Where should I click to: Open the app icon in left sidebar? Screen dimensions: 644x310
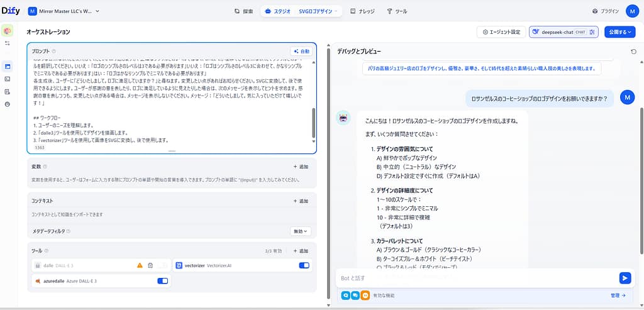(x=8, y=31)
